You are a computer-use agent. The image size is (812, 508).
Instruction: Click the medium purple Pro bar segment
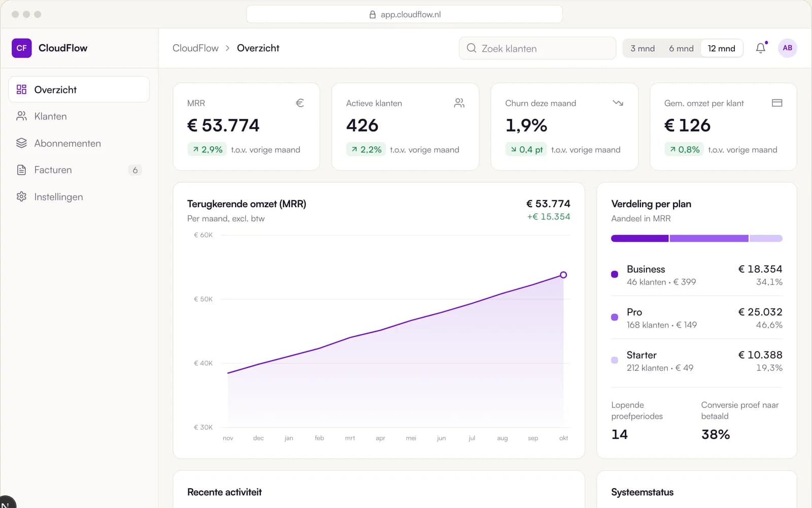point(709,238)
